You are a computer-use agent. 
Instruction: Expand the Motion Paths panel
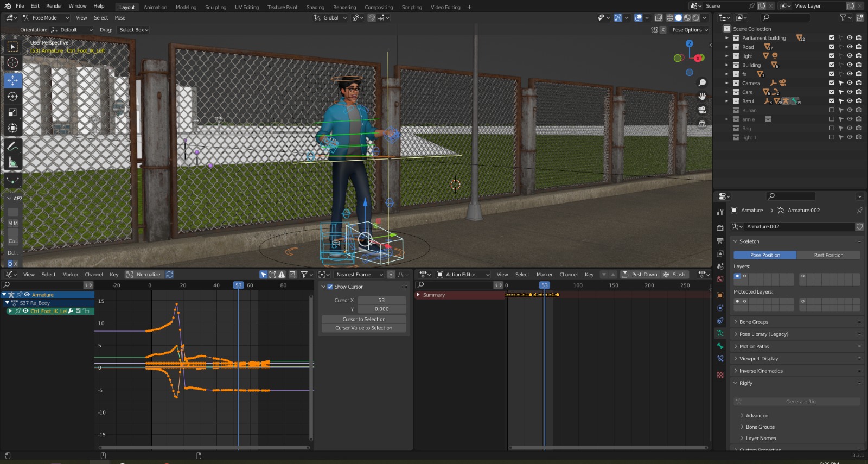click(754, 346)
